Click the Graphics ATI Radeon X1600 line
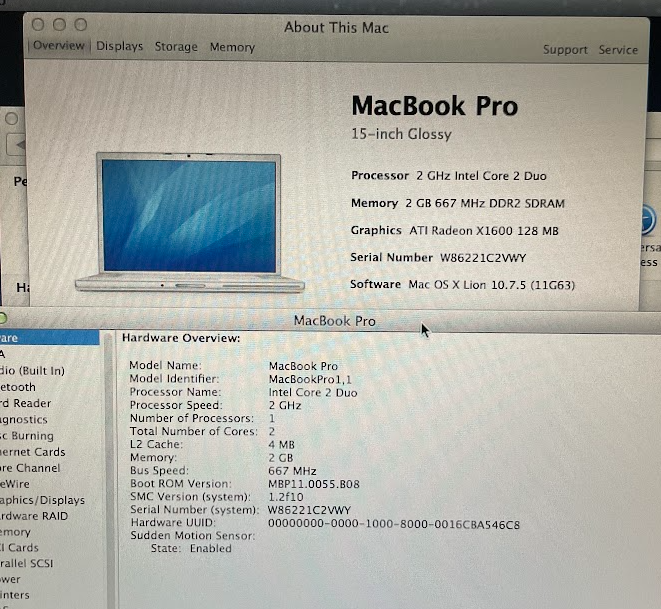This screenshot has height=609, width=661. 454,231
